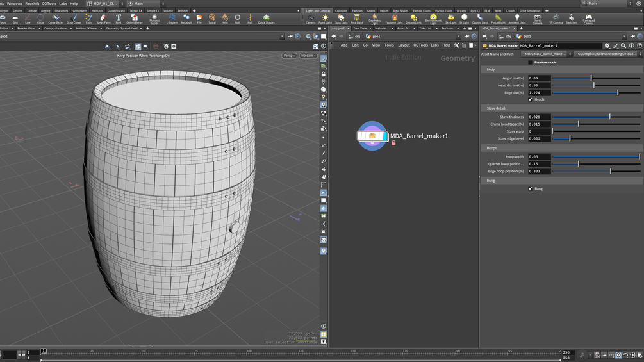
Task: Expand the Asset Name MDA::MDA_Barrel_maker dropdown
Action: 546,54
